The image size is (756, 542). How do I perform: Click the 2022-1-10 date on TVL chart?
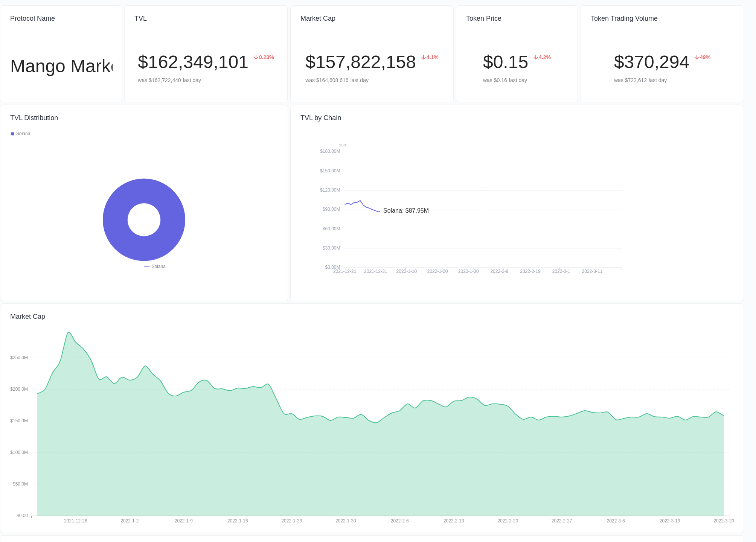point(407,271)
